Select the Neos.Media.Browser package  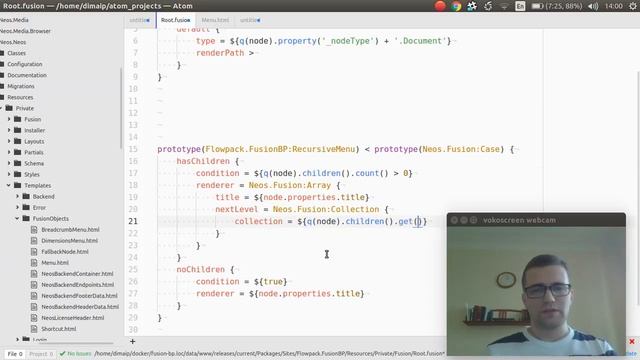(x=25, y=31)
